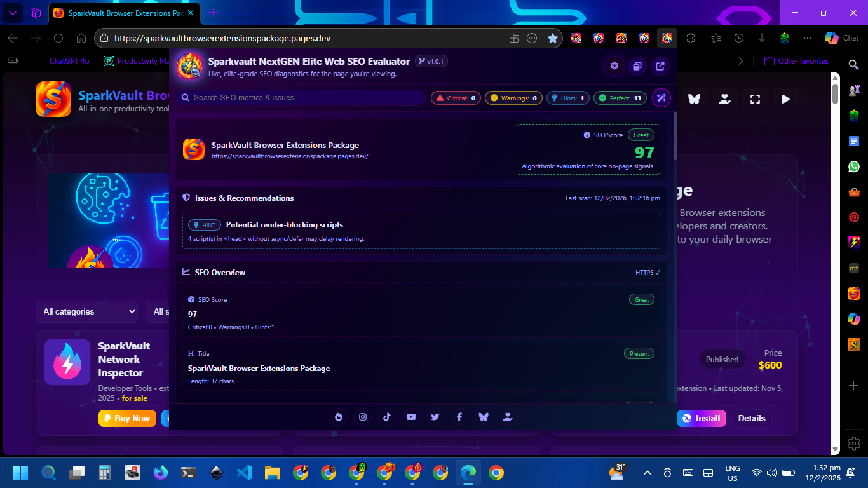The height and width of the screenshot is (488, 868).
Task: Expand the favorites bar overflow chevron
Action: click(740, 61)
